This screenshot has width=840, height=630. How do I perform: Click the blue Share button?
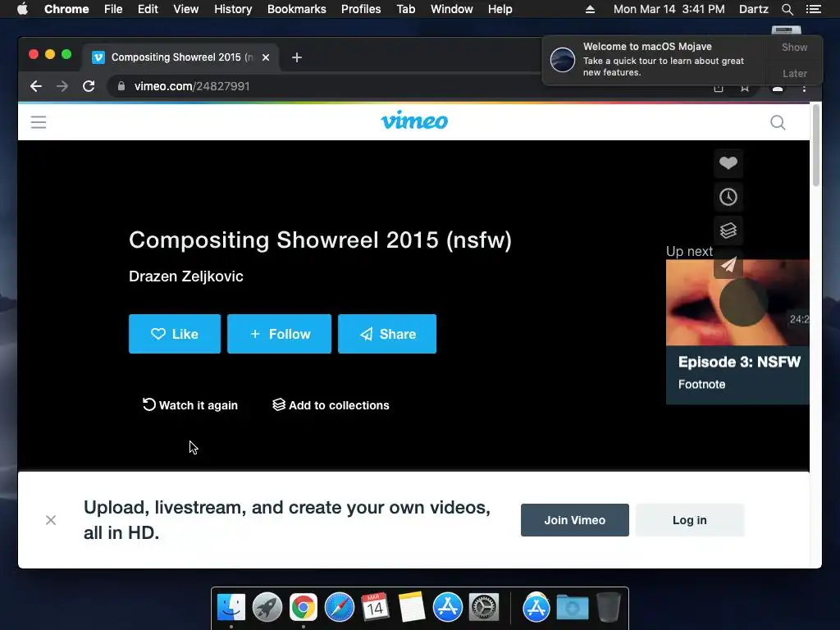[387, 334]
